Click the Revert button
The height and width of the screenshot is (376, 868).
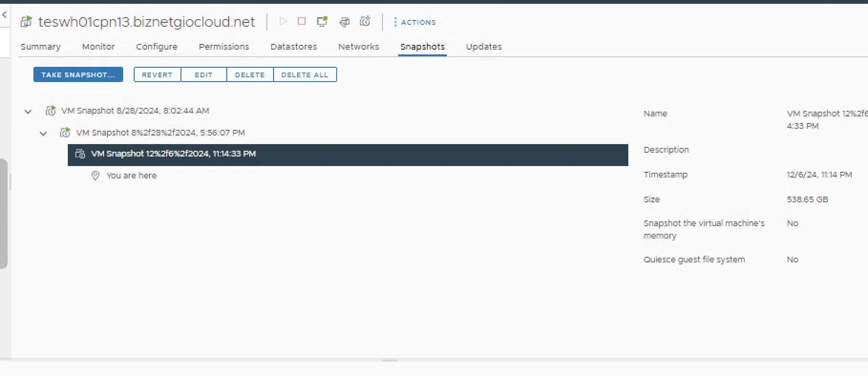point(157,75)
